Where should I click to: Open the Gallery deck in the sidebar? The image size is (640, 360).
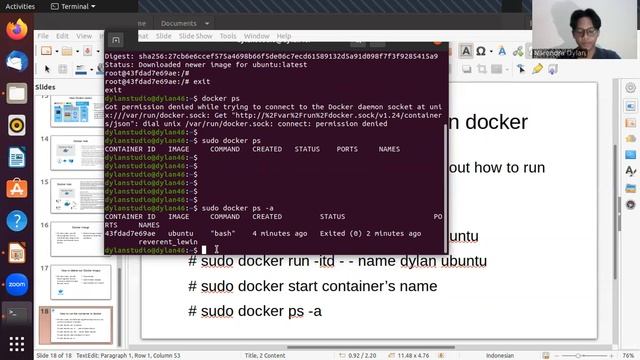click(x=630, y=188)
